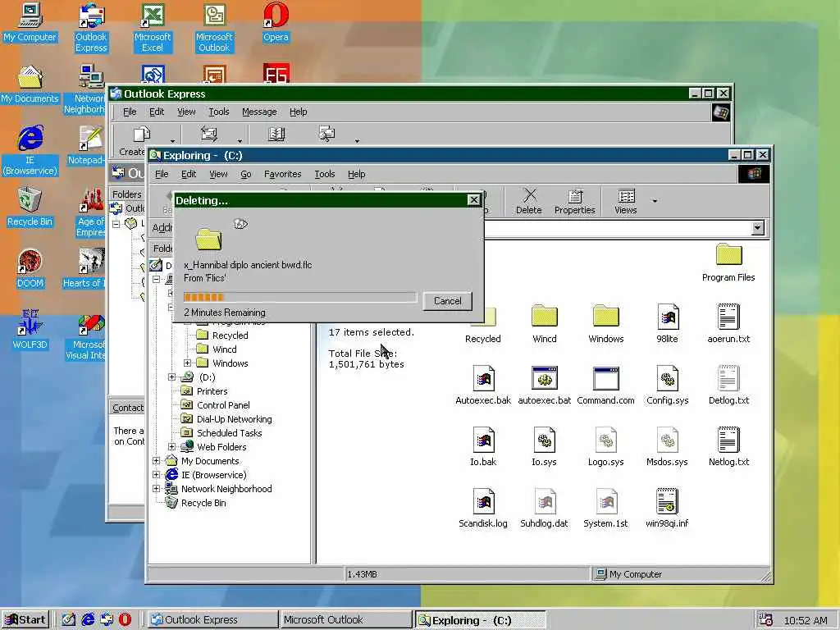The width and height of the screenshot is (840, 630).
Task: Expand My Documents tree node
Action: point(156,461)
